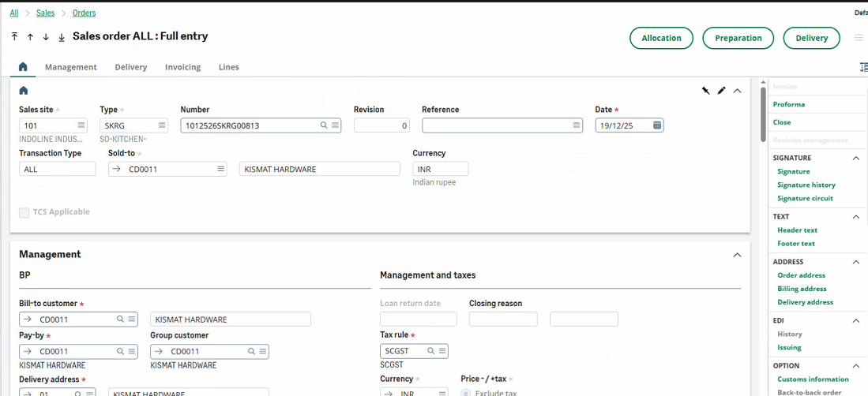Viewport: 868px width, 396px height.
Task: Click the Bill-to customer jump arrow
Action: [x=27, y=319]
